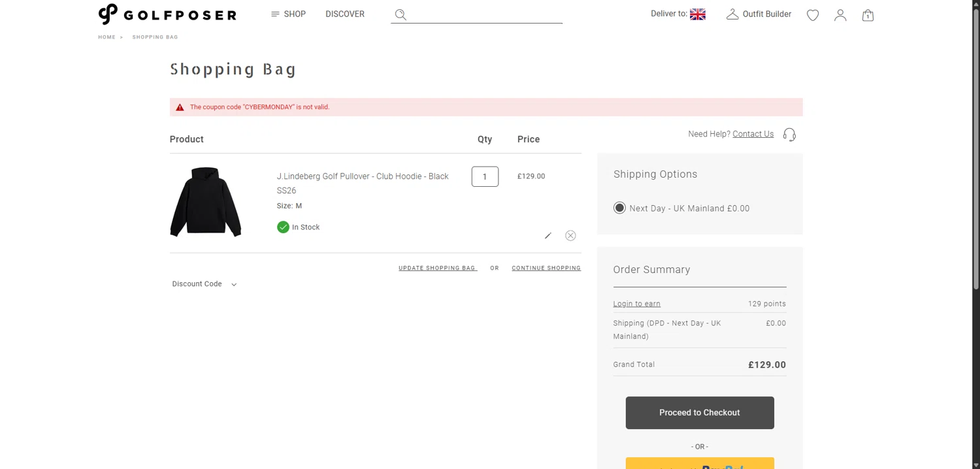Click the Golfposer logo

pyautogui.click(x=167, y=14)
